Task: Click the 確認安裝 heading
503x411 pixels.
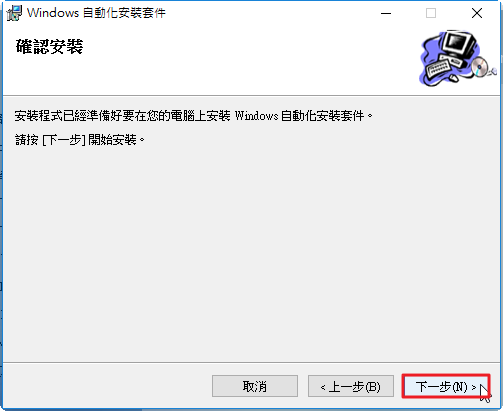Action: point(49,46)
